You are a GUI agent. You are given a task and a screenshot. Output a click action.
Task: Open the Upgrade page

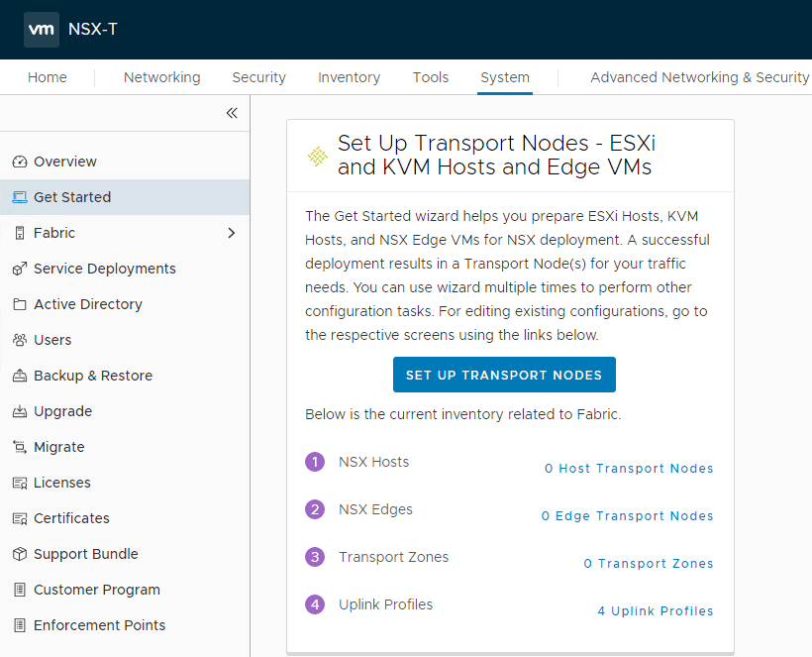59,410
